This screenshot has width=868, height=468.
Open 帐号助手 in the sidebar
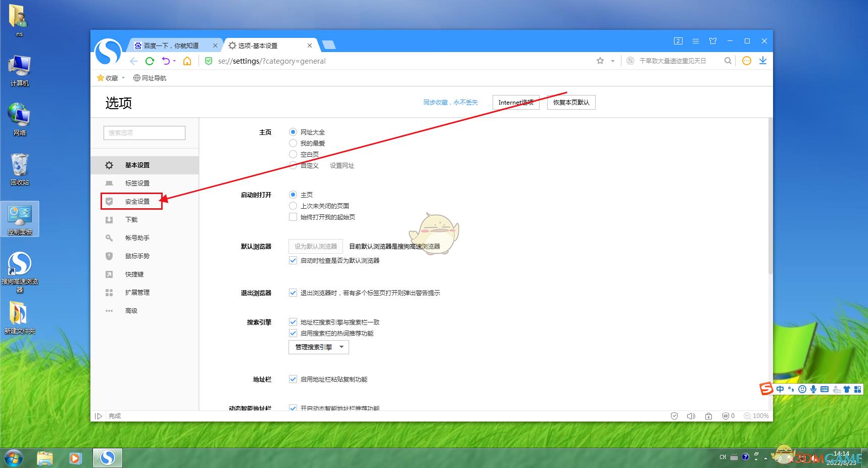pos(144,238)
